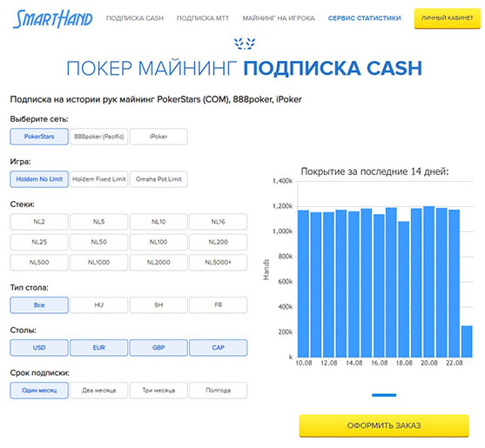This screenshot has height=448, width=485.
Task: Go to МАЙНИНГ НА ИГРОКА page
Action: pos(279,18)
